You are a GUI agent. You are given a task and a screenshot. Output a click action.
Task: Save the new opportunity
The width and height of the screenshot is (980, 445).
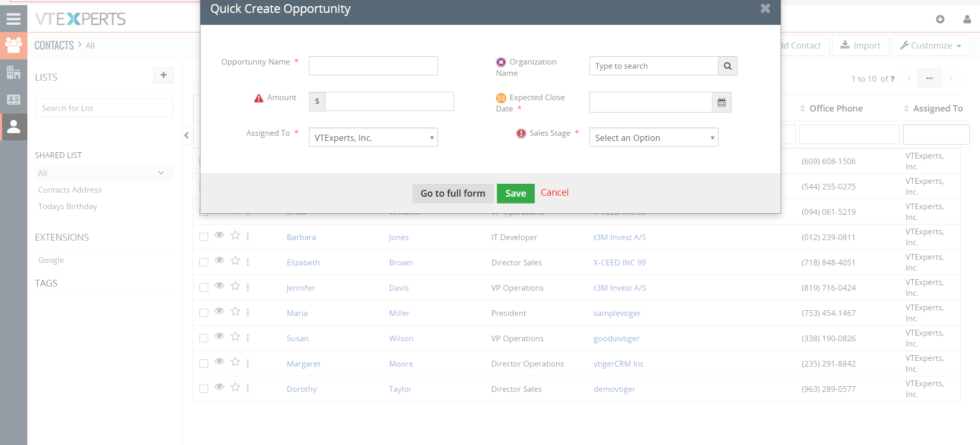tap(516, 193)
